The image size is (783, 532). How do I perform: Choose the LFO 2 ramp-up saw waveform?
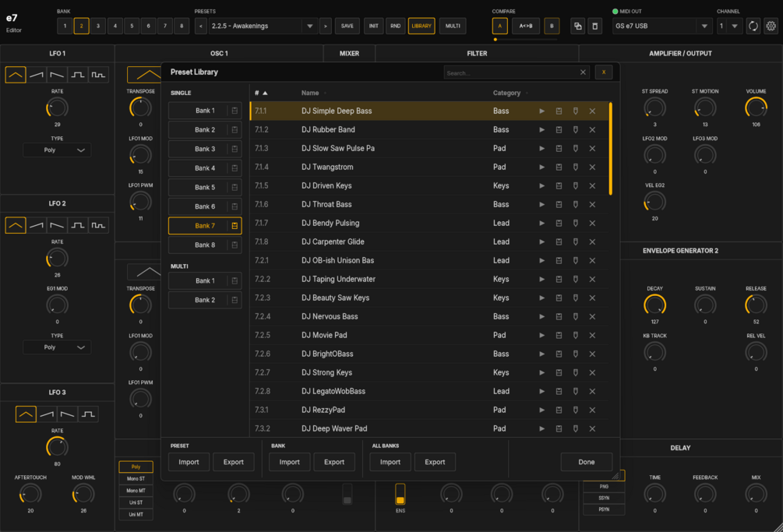(36, 225)
